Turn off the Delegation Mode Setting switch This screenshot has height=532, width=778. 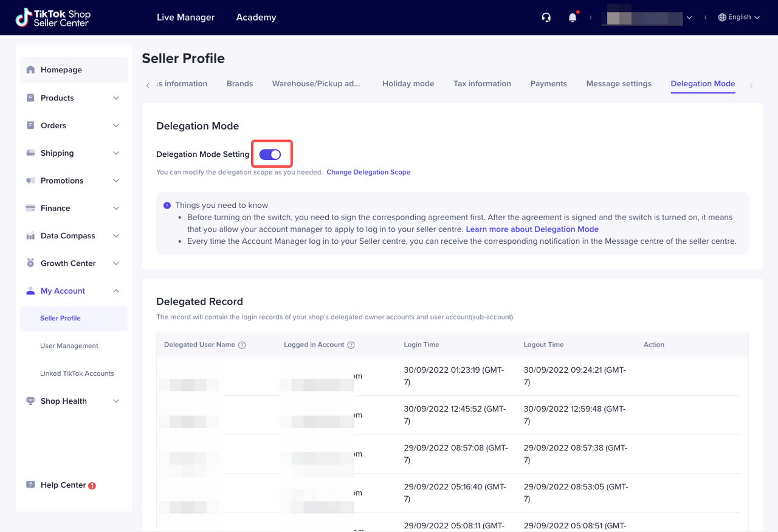pos(270,154)
